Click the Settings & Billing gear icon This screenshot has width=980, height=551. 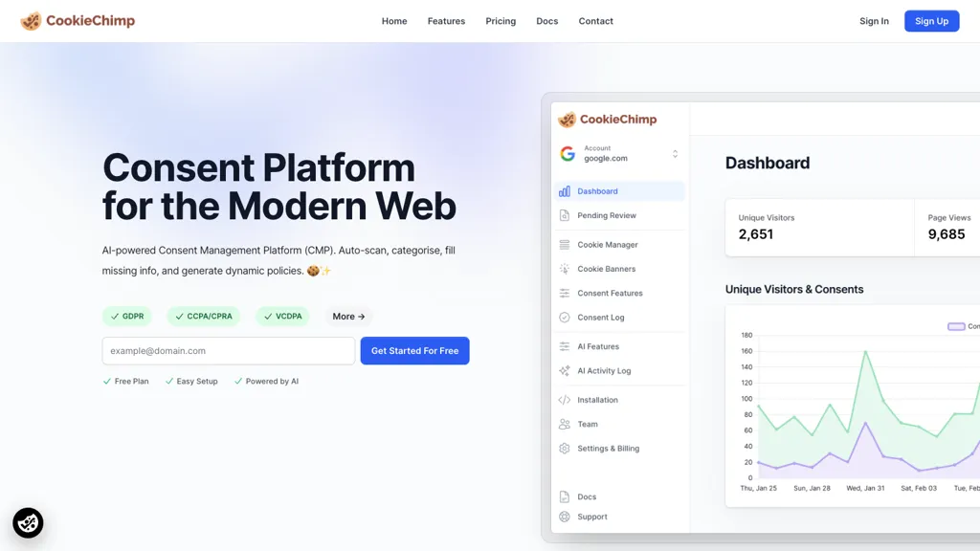pyautogui.click(x=565, y=449)
